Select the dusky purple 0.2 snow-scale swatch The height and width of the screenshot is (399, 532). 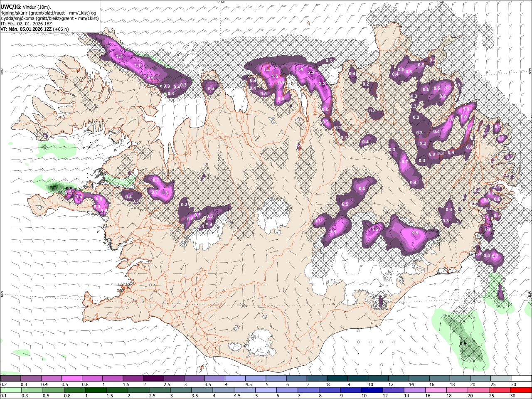[10, 379]
